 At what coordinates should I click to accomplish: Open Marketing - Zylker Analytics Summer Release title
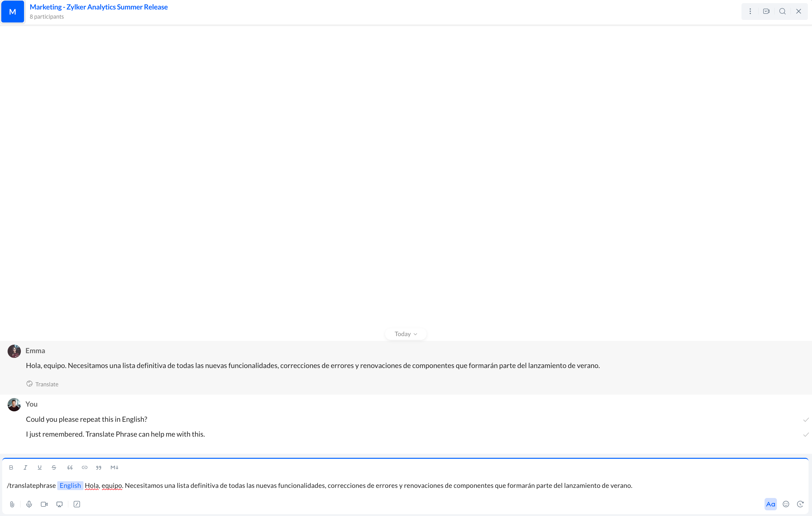[98, 7]
